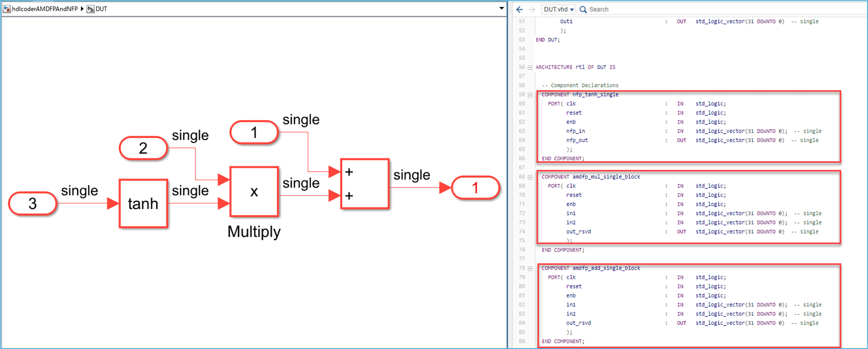Navigate to hdlcoderAMDFPAndNFP in the breadcrumb
The image size is (868, 349).
pos(45,9)
